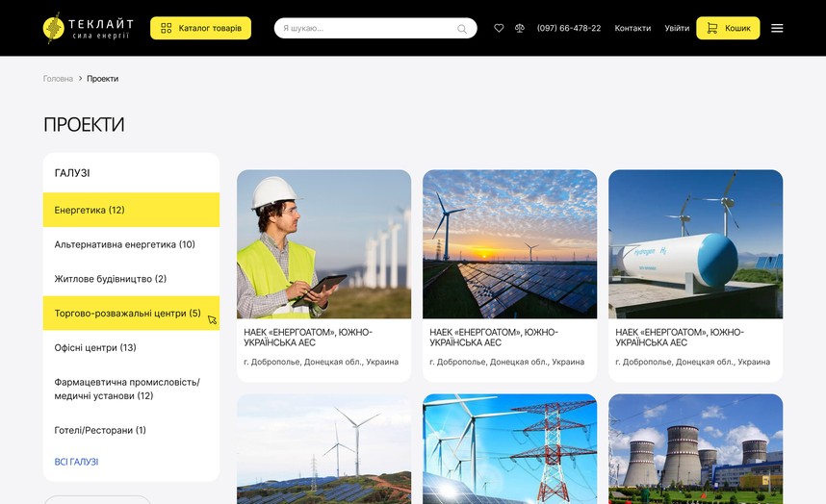Open the hamburger menu icon

(x=777, y=29)
